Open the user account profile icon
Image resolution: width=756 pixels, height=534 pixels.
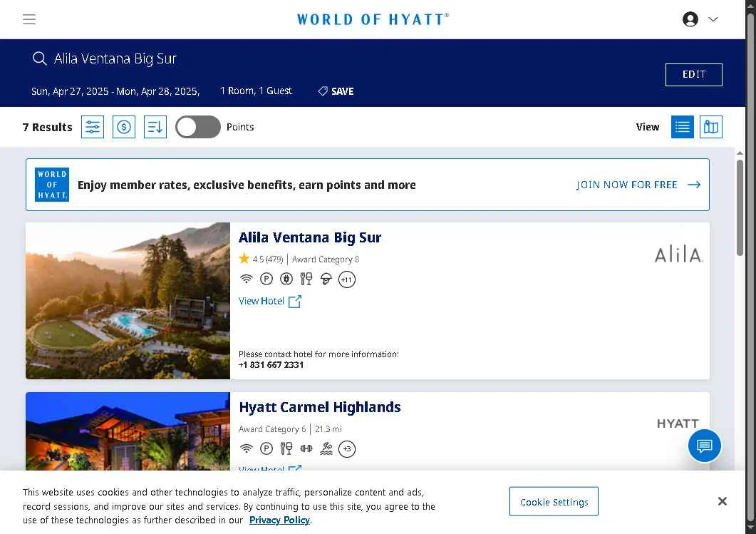tap(690, 19)
